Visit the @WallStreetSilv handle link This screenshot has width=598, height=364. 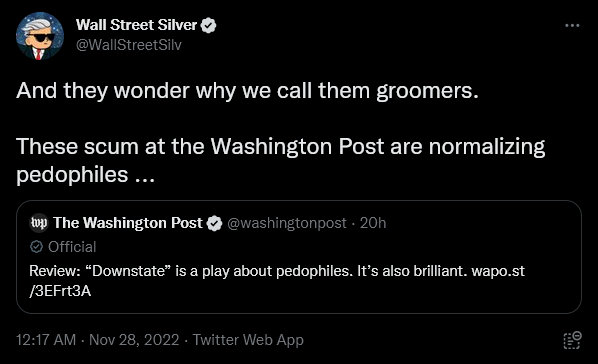tap(129, 45)
